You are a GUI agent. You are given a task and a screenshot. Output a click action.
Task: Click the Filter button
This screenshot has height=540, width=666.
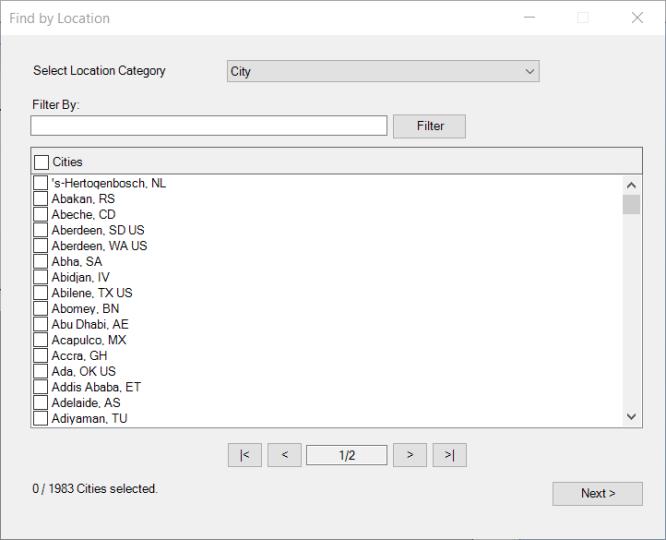point(429,126)
